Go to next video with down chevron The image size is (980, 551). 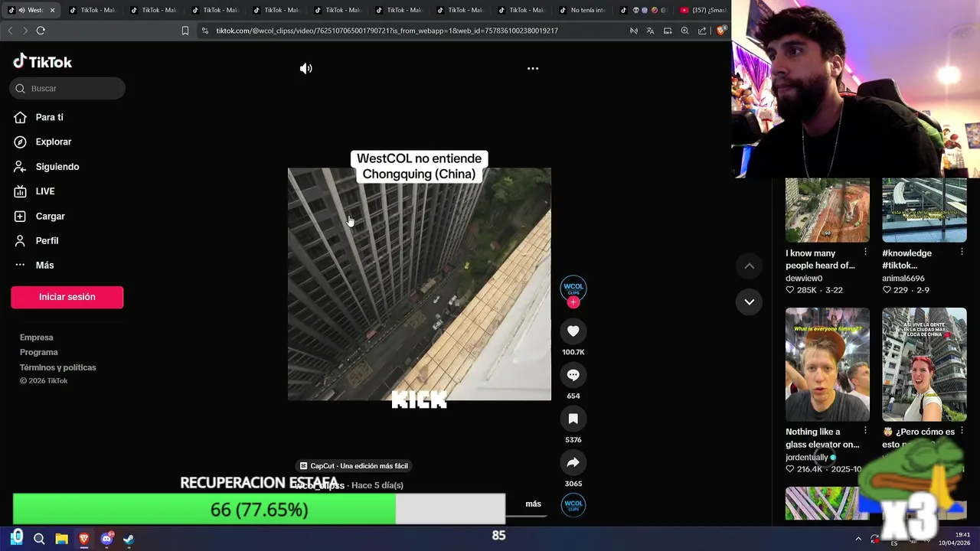pos(750,302)
